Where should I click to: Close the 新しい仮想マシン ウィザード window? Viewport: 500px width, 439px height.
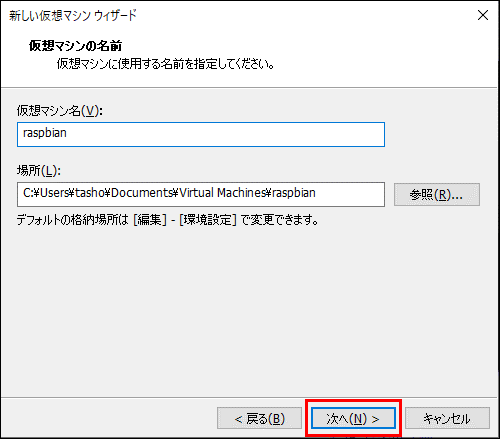tap(483, 15)
